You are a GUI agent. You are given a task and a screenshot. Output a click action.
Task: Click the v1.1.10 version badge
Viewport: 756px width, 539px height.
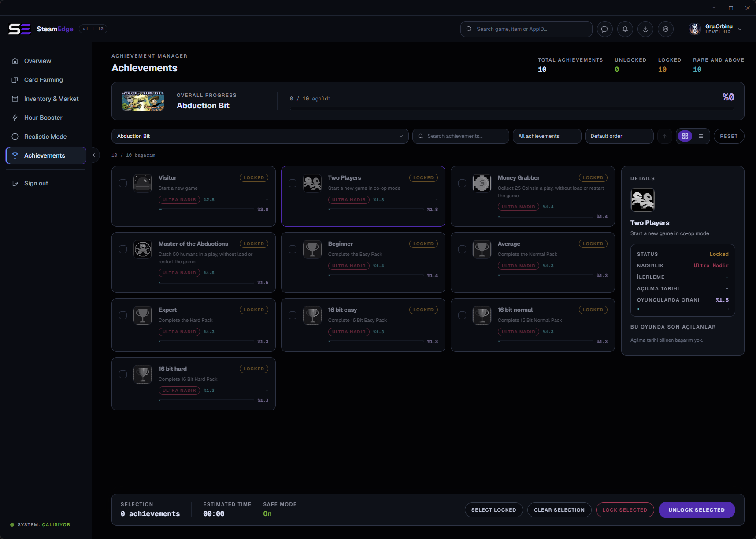point(93,29)
